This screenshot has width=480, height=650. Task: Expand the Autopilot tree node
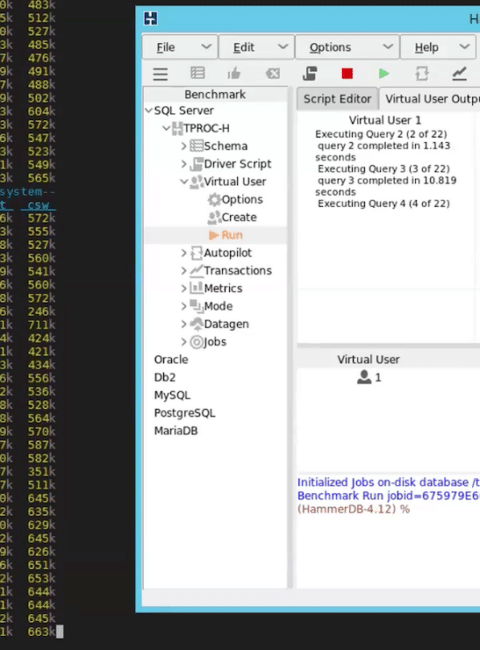pos(184,253)
